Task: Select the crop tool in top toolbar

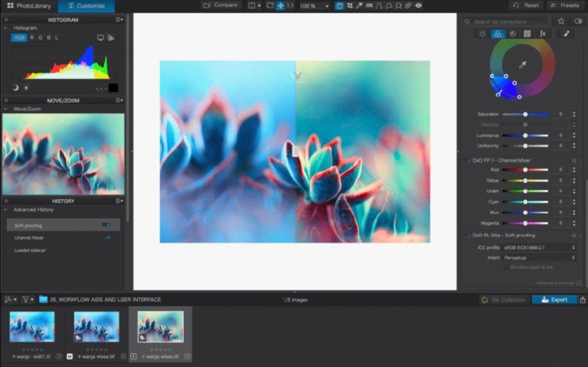Action: tap(349, 6)
